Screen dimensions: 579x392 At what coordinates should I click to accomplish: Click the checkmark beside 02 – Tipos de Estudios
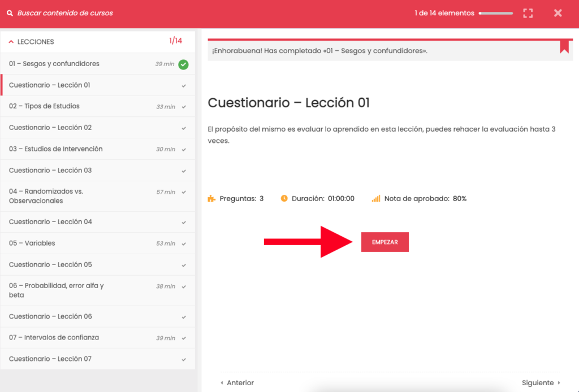(184, 107)
